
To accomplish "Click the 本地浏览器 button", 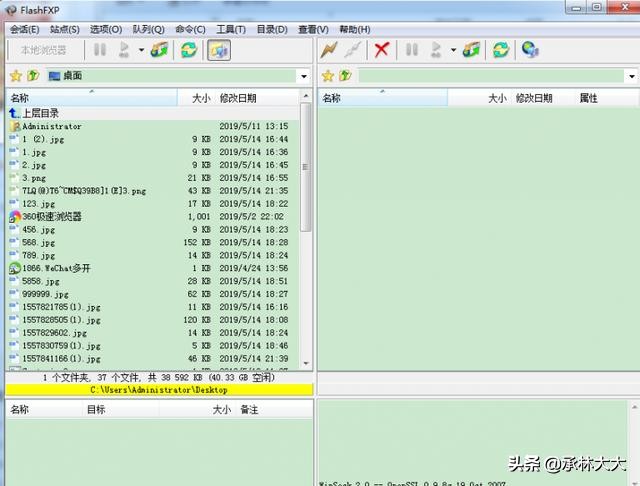I will pos(43,50).
